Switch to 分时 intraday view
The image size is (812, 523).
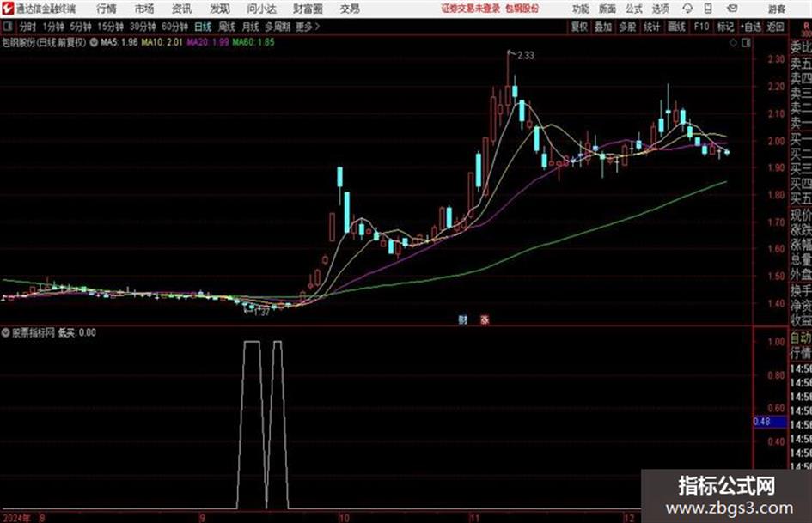click(28, 27)
